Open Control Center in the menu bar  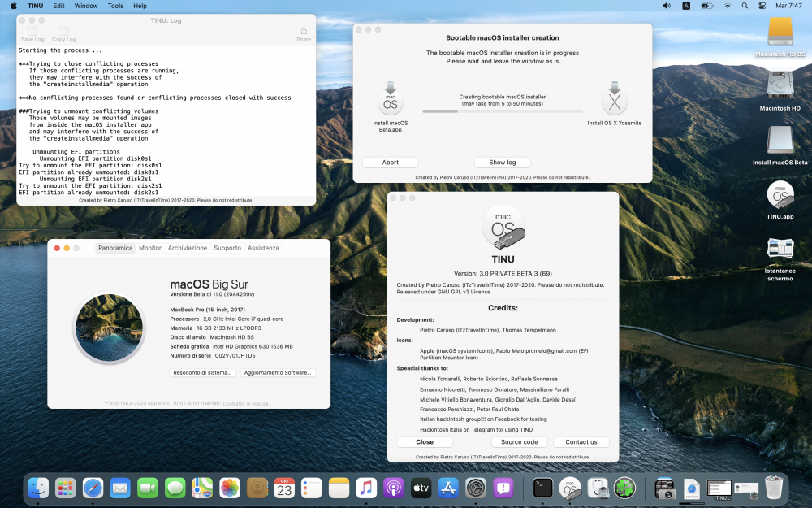(x=762, y=6)
